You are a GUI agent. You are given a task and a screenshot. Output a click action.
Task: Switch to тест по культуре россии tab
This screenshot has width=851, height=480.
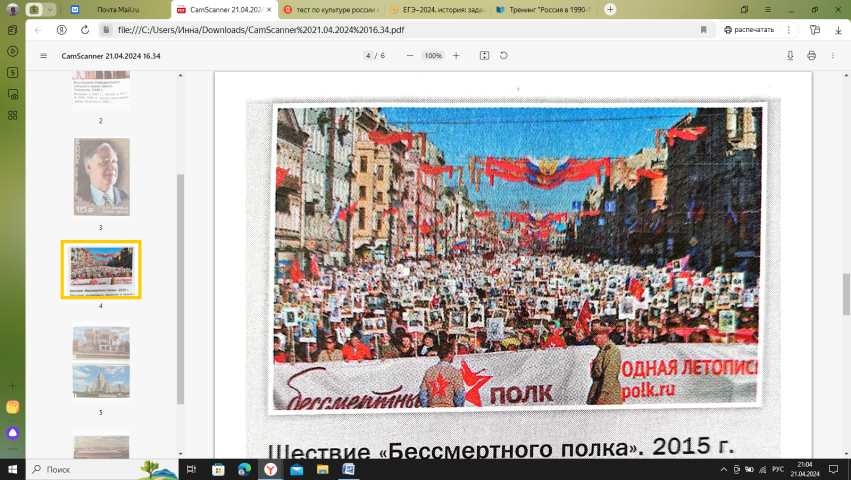[x=331, y=9]
